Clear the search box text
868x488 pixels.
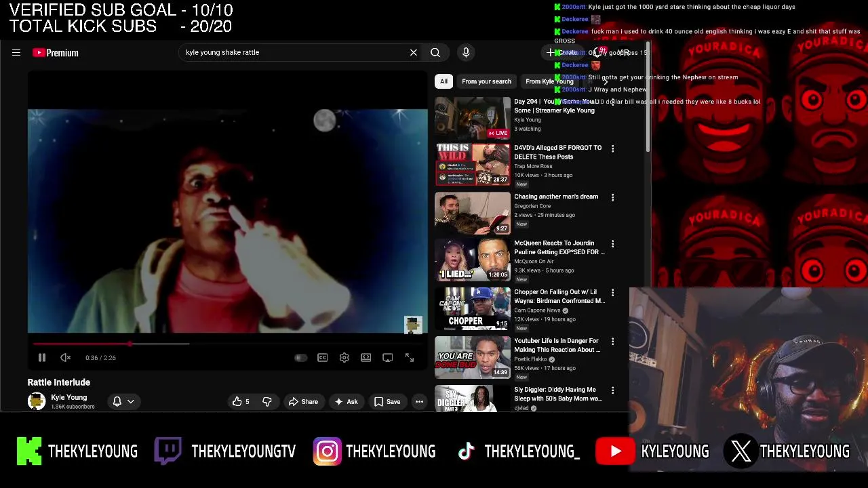tap(413, 52)
